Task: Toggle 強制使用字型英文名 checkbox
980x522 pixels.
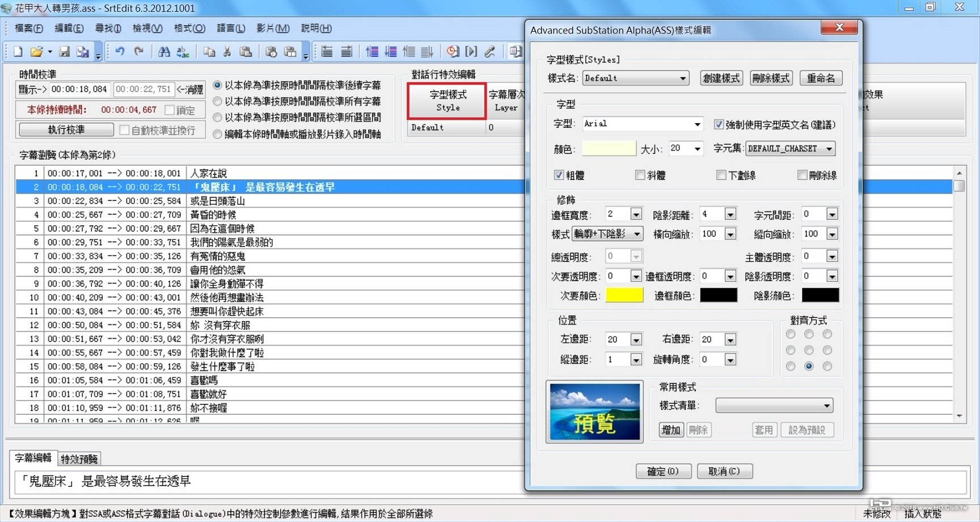Action: (719, 124)
